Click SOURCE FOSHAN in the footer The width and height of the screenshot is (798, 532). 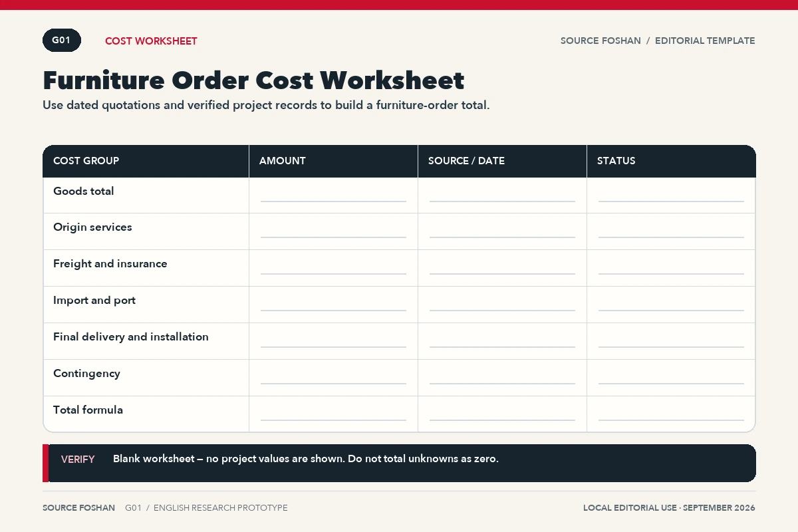pyautogui.click(x=78, y=508)
